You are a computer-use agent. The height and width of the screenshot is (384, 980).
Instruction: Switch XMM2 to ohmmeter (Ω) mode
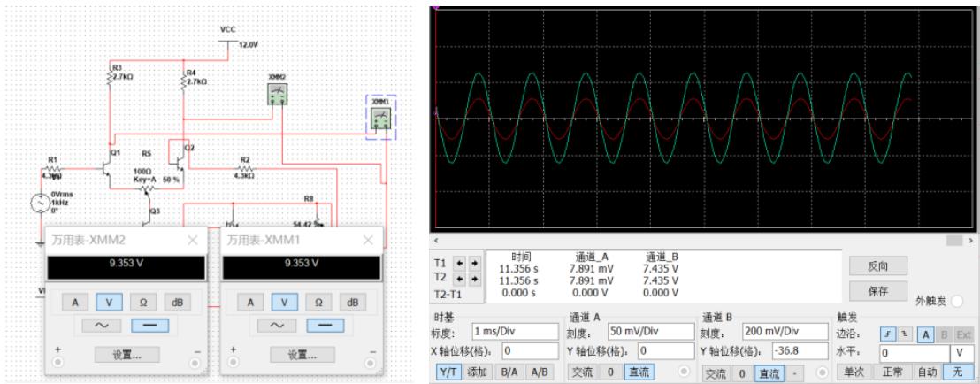pyautogui.click(x=142, y=303)
